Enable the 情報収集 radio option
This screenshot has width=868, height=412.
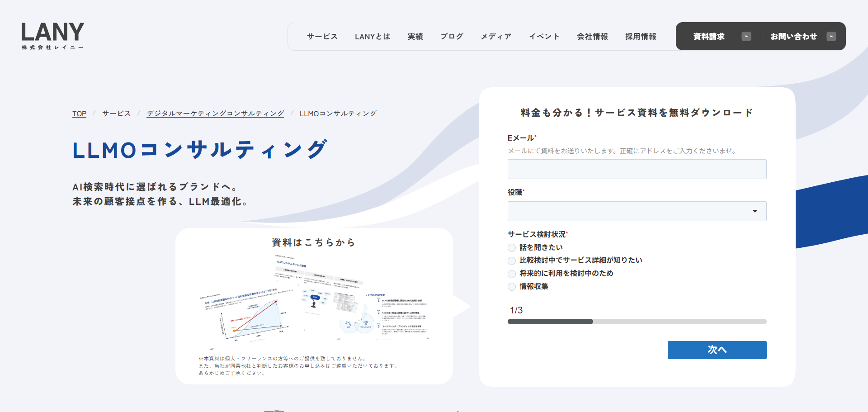click(511, 286)
